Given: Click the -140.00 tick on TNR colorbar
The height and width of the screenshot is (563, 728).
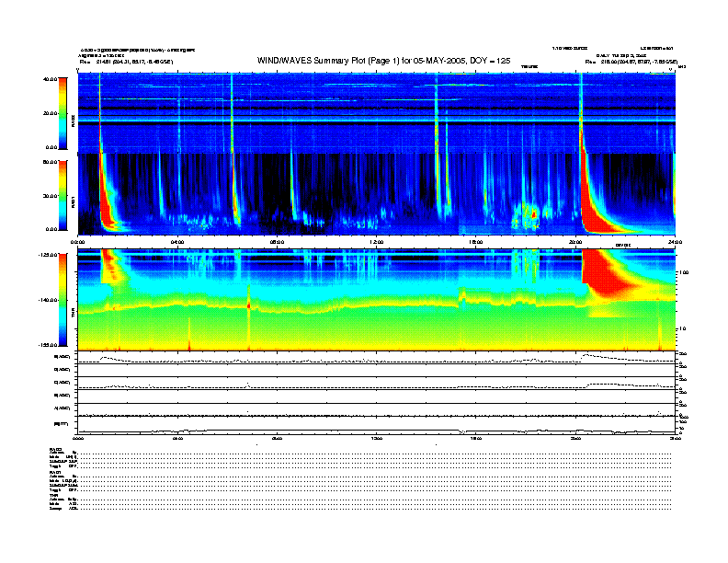Looking at the screenshot, I should [48, 300].
